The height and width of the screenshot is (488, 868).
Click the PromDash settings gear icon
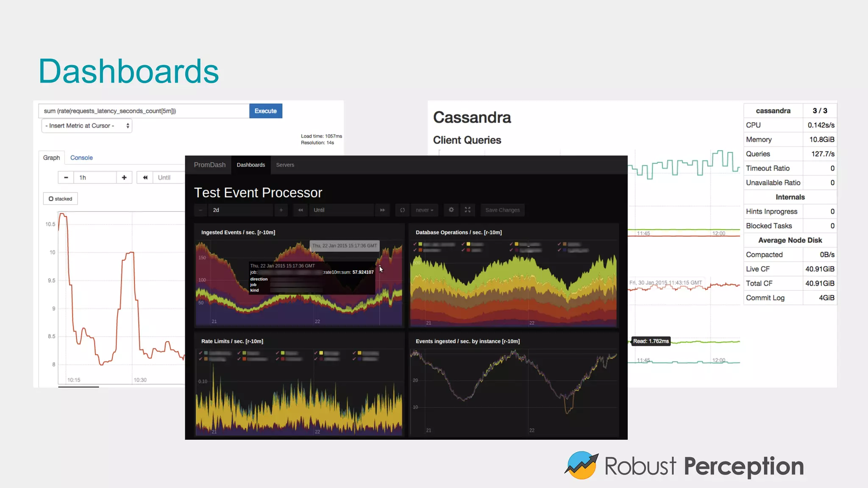[x=451, y=210]
